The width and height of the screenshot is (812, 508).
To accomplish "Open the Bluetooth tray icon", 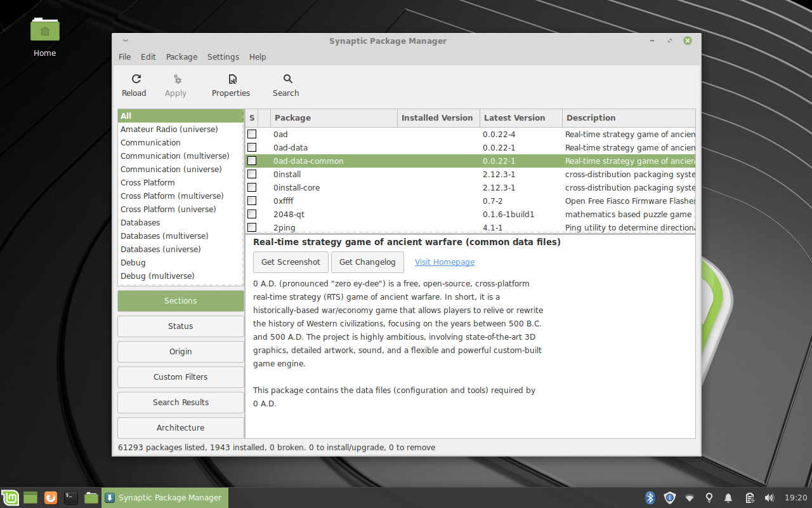I will [650, 498].
